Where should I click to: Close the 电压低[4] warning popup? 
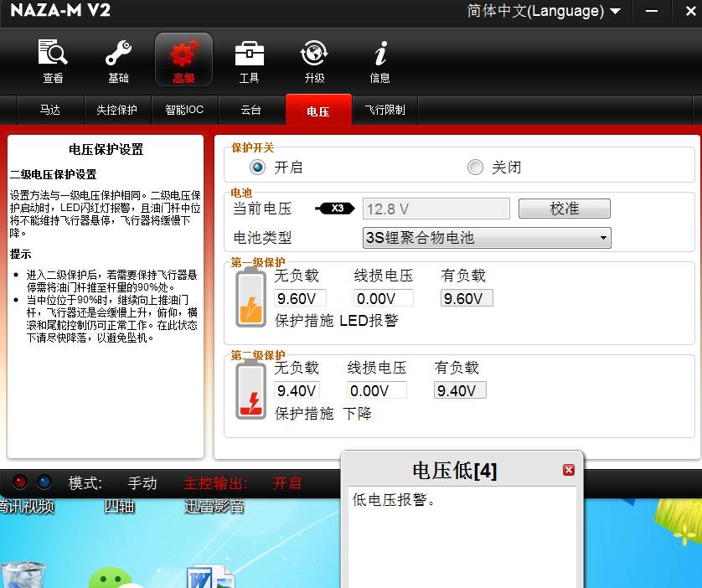569,470
